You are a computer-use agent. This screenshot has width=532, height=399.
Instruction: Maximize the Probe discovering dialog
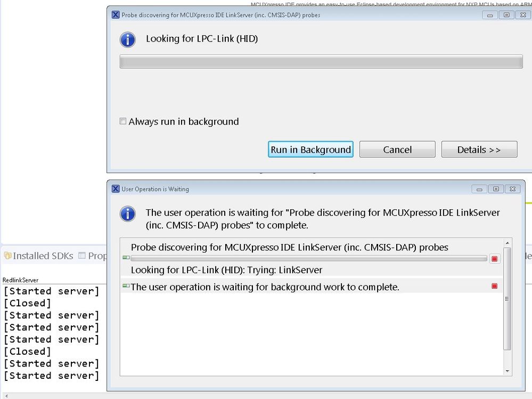pos(506,15)
